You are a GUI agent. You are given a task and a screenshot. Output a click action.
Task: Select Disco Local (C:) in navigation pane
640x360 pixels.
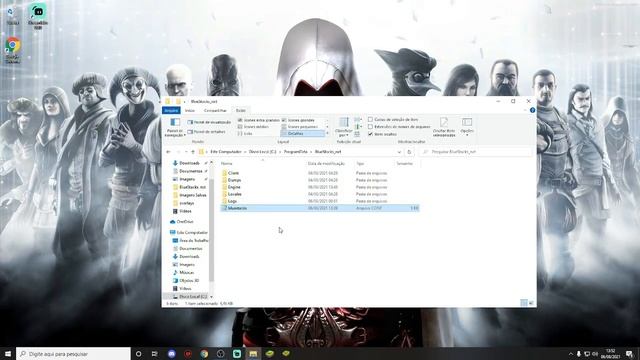[x=193, y=297]
